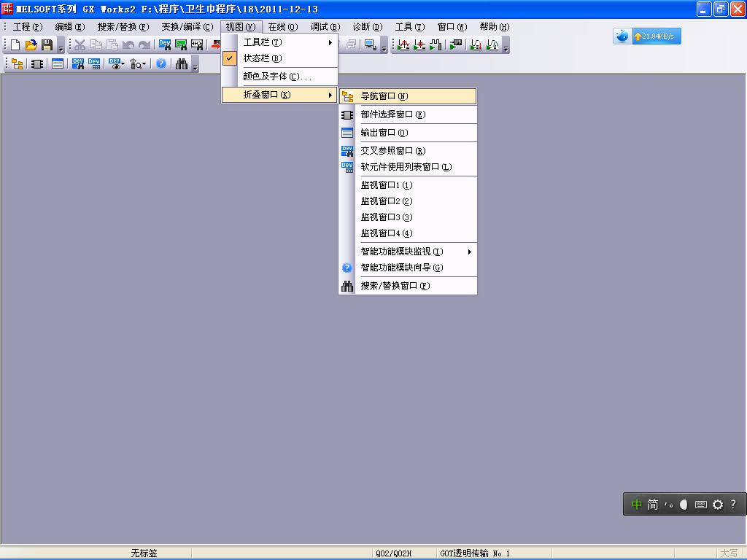Click the Part Selection chip toolbar icon

(37, 64)
